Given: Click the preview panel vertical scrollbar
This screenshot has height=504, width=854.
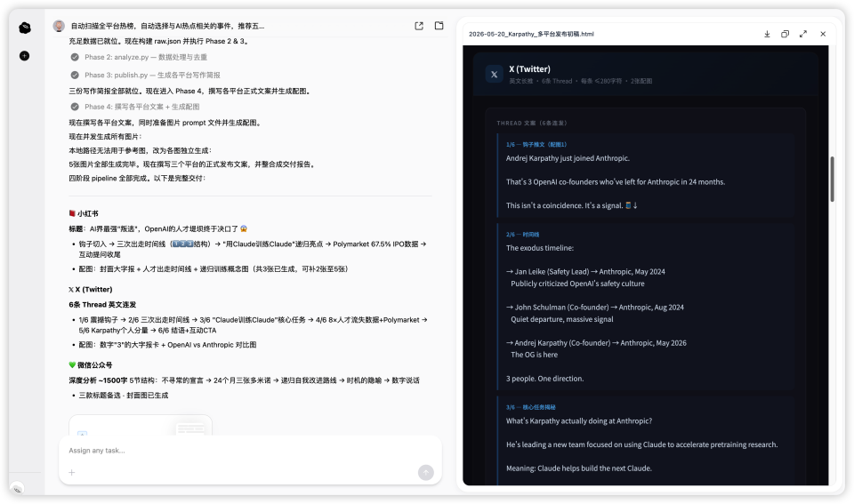Looking at the screenshot, I should pos(833,179).
